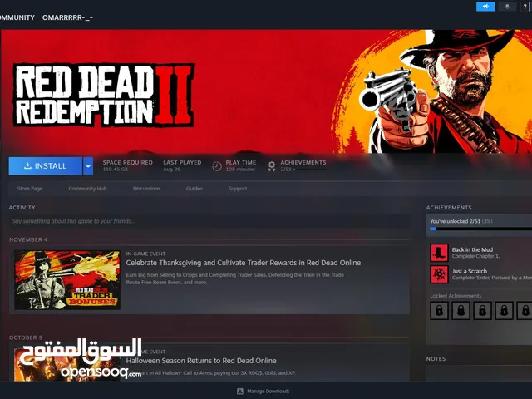532x399 pixels.
Task: Open the Community menu item
Action: 17,17
